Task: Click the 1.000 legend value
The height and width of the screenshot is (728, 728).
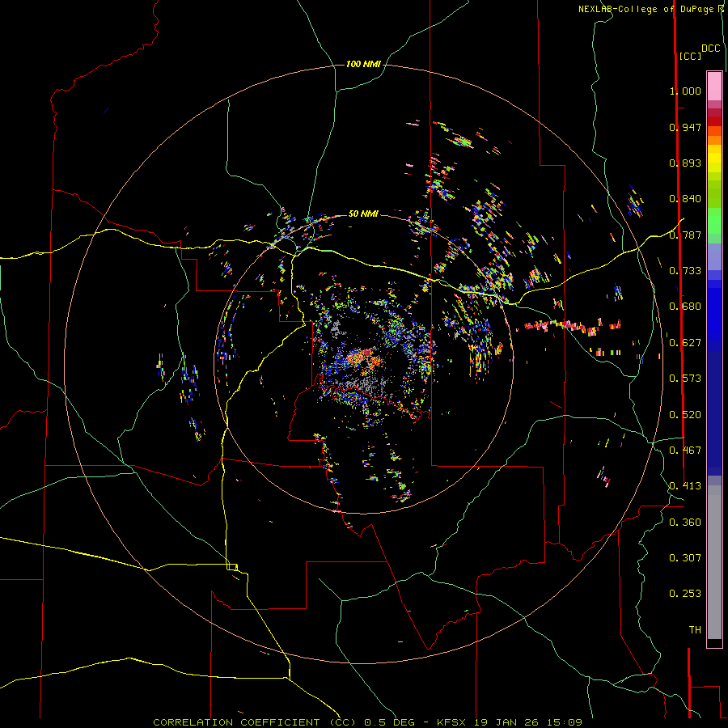Action: [x=685, y=91]
